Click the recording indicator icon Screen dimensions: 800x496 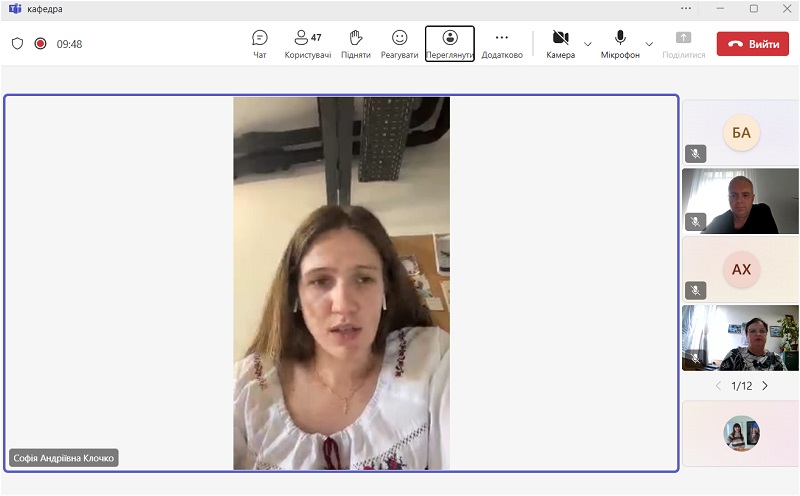tap(41, 44)
